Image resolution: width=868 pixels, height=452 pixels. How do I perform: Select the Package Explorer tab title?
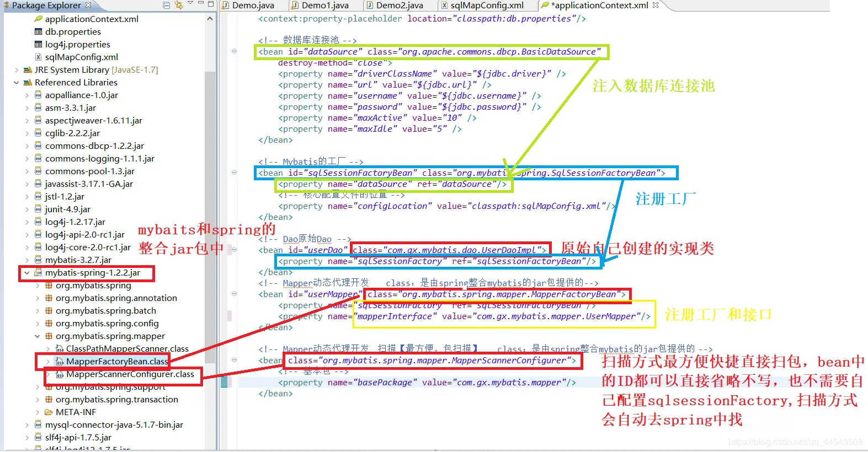[46, 6]
